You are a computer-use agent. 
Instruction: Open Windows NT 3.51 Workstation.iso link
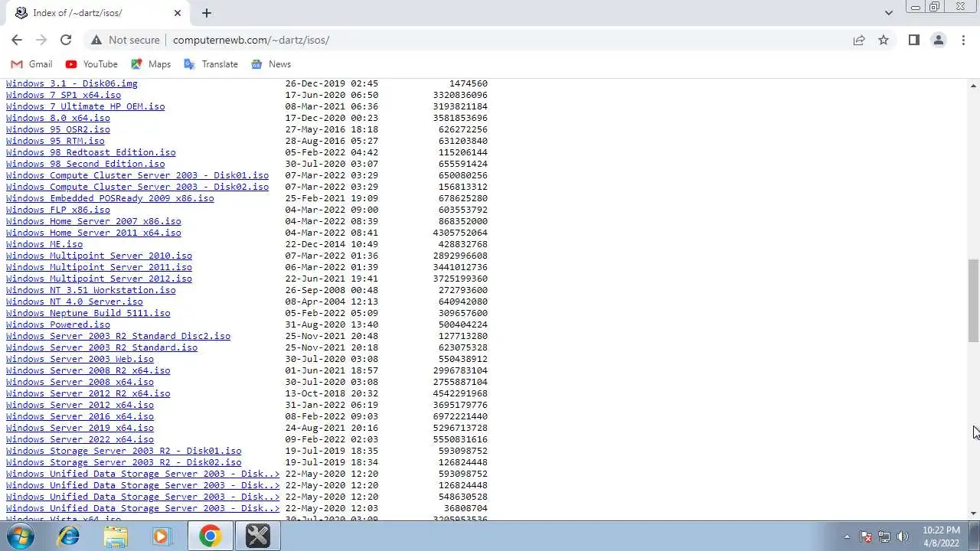coord(91,290)
